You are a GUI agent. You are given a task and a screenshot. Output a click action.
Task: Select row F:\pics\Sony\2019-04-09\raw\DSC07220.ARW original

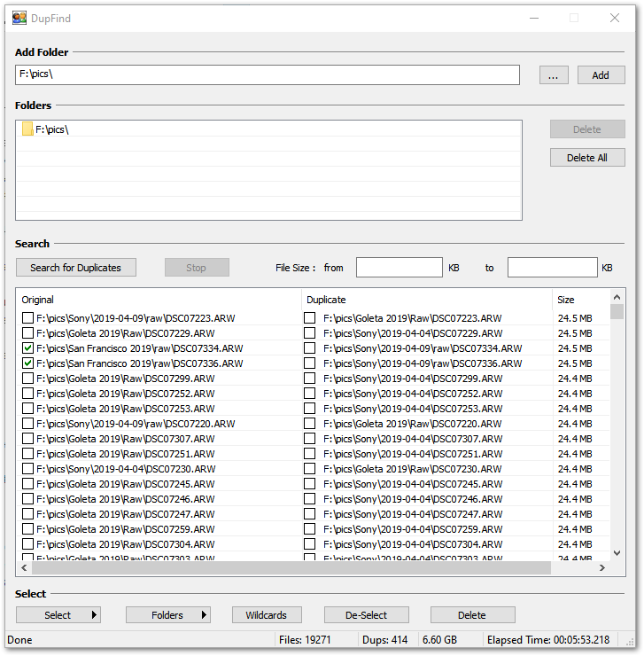tap(136, 424)
